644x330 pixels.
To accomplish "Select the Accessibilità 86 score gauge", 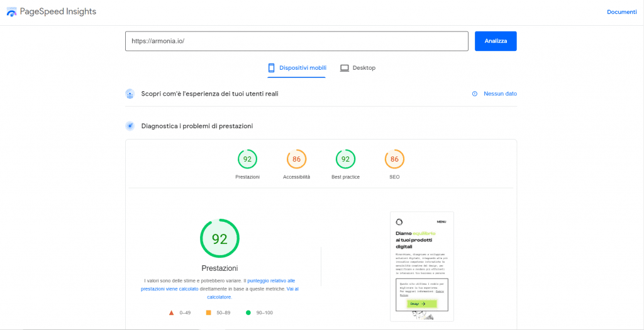I will (296, 160).
